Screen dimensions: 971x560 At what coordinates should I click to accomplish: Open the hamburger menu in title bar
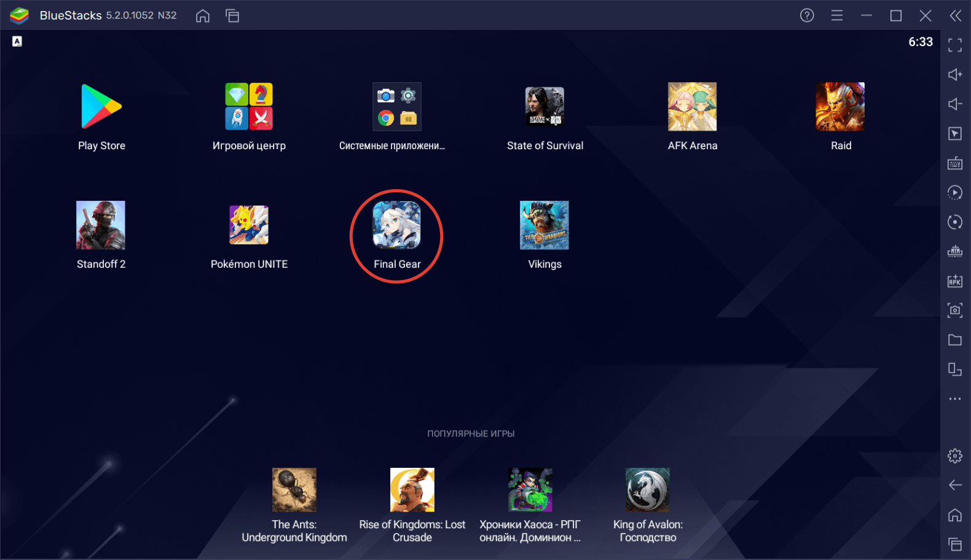(837, 15)
